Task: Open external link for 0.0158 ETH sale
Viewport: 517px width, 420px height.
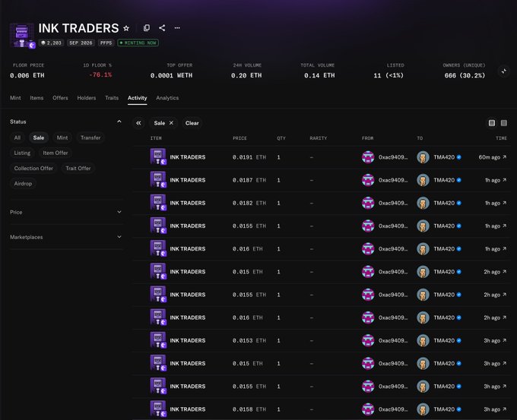Action: [505, 409]
